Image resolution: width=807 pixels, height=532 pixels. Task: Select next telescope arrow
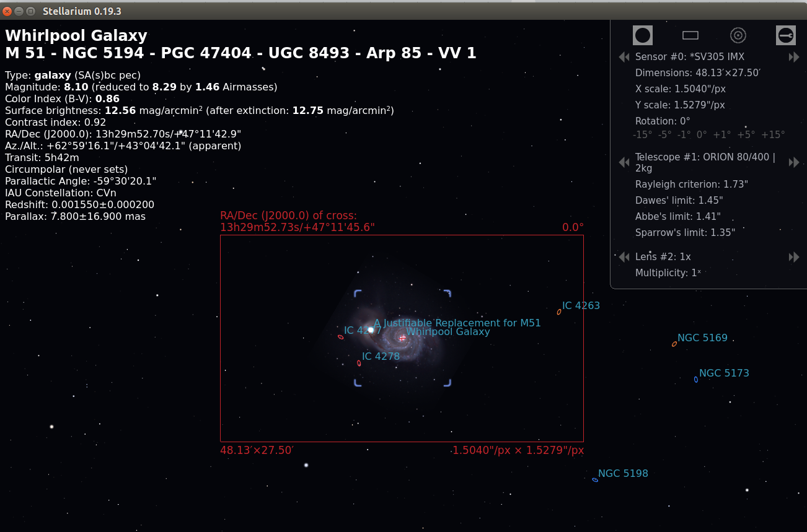click(794, 162)
